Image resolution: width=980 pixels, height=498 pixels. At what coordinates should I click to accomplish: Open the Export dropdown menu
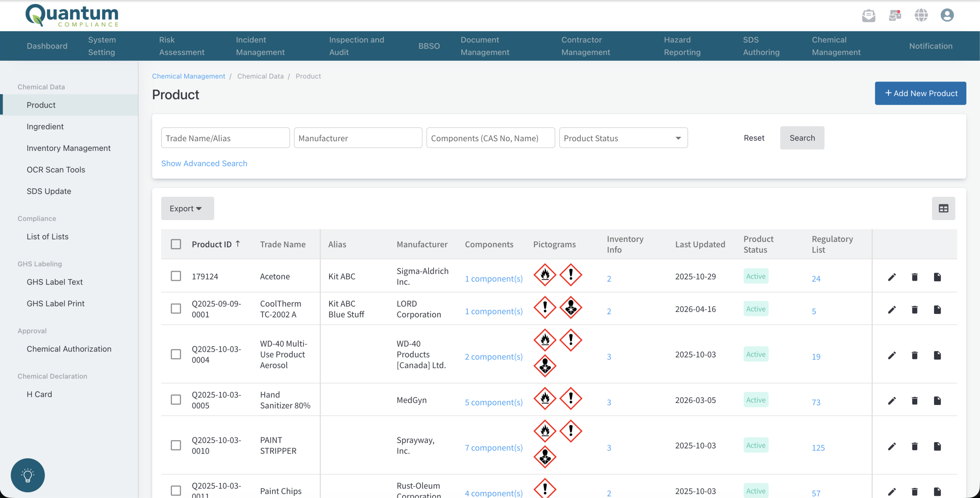click(187, 208)
